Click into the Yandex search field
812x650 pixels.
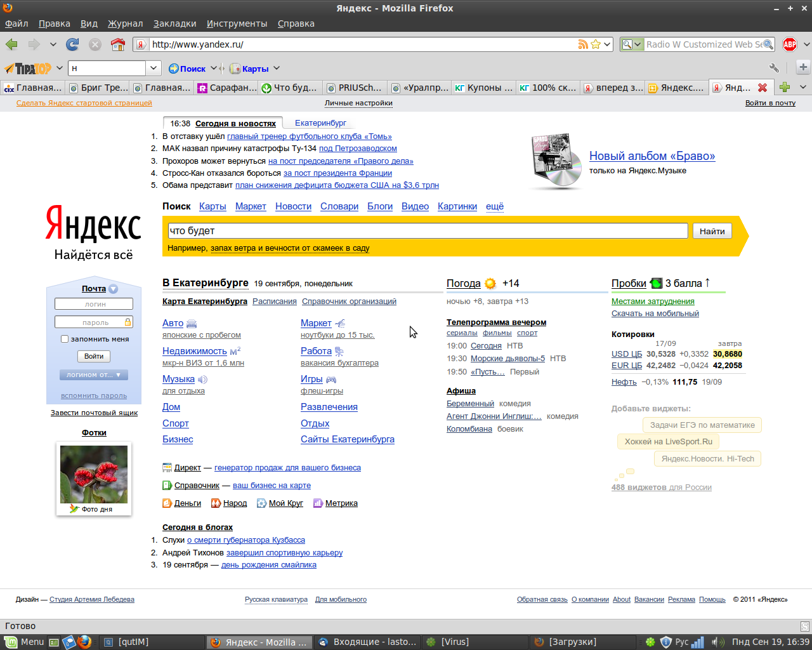pyautogui.click(x=428, y=230)
